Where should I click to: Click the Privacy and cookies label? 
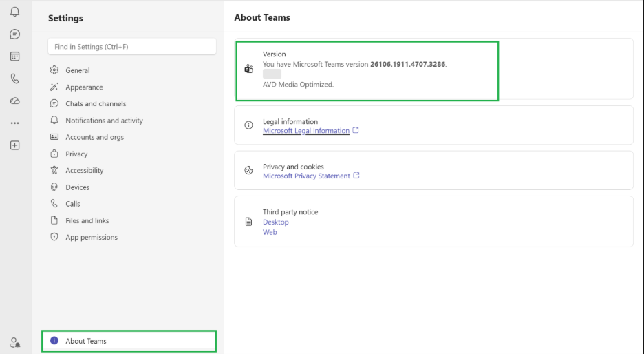(293, 167)
